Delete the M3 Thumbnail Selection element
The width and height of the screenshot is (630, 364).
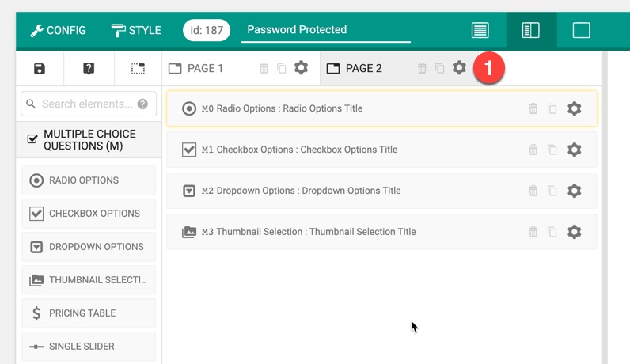(533, 232)
